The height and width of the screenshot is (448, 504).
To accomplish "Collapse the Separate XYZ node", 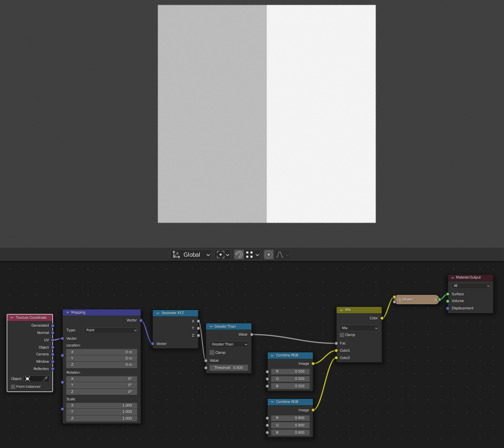I will (158, 313).
